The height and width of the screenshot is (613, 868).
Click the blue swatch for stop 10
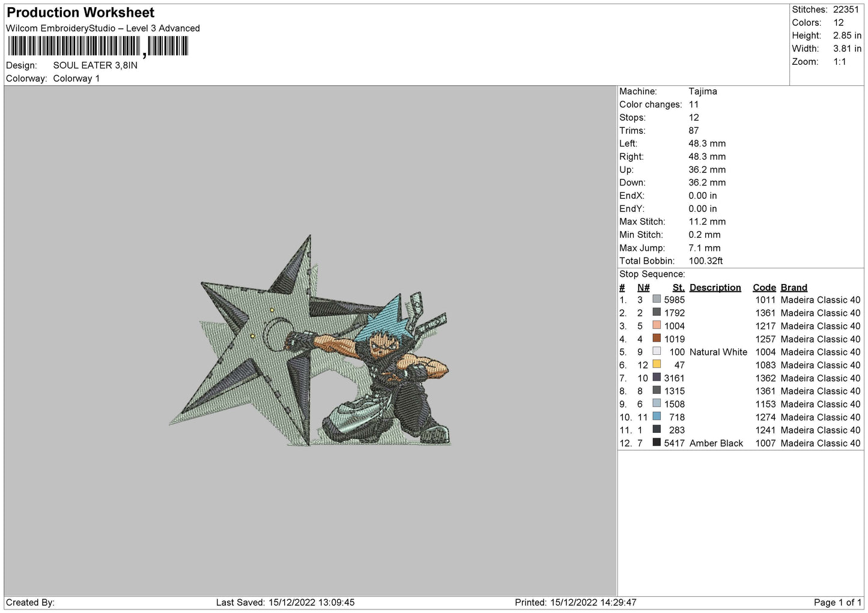[657, 417]
